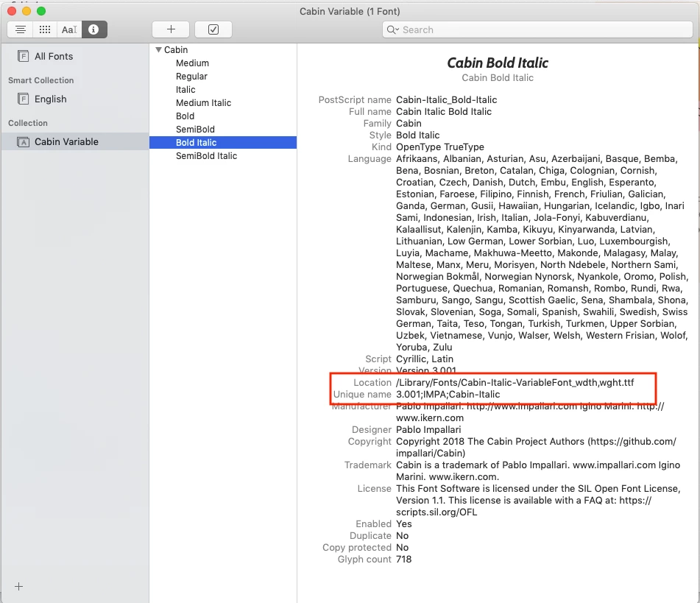Click Designer value Pablo Impallari
The width and height of the screenshot is (700, 603).
(x=428, y=430)
